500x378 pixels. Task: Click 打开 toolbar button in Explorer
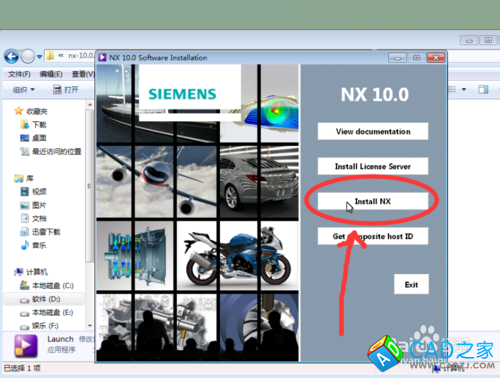click(66, 89)
